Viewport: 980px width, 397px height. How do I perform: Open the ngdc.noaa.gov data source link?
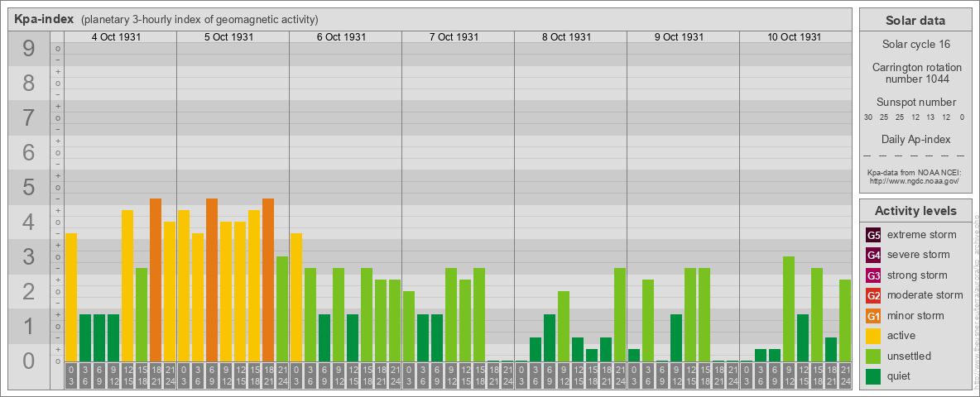(914, 180)
